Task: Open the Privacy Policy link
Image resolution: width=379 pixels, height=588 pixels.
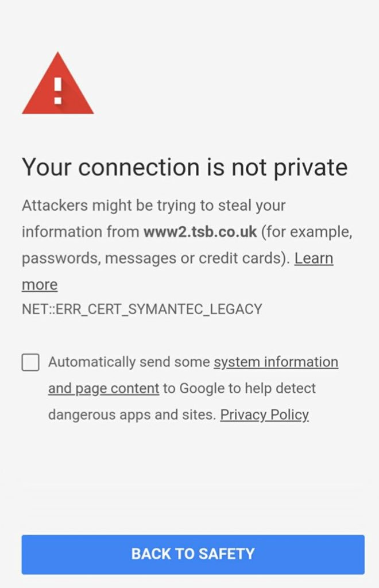Action: 265,415
